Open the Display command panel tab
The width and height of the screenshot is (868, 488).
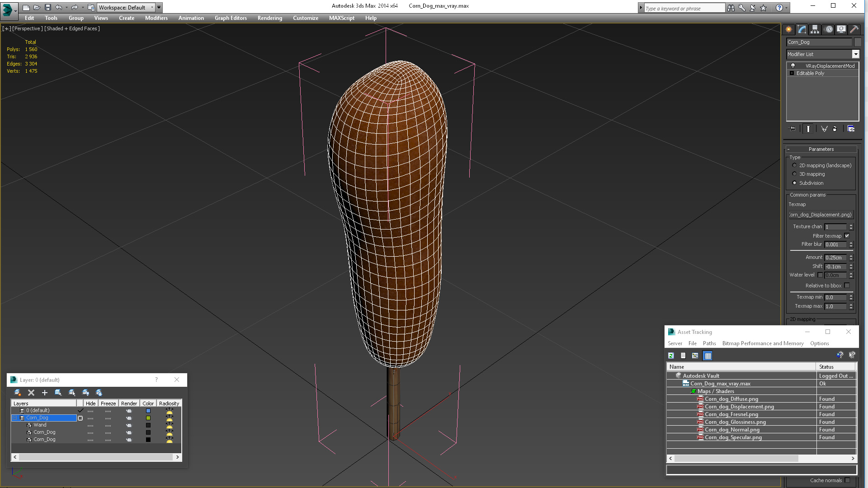pos(841,29)
